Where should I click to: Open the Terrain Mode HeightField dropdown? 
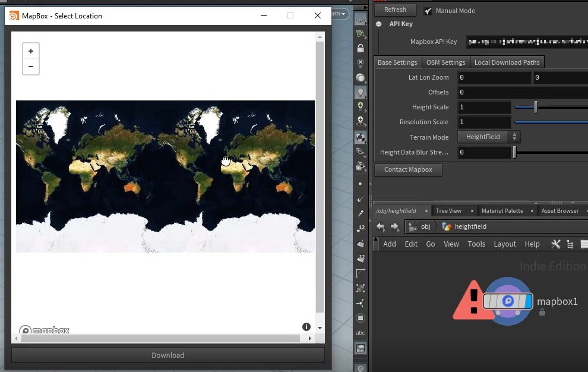pos(489,137)
